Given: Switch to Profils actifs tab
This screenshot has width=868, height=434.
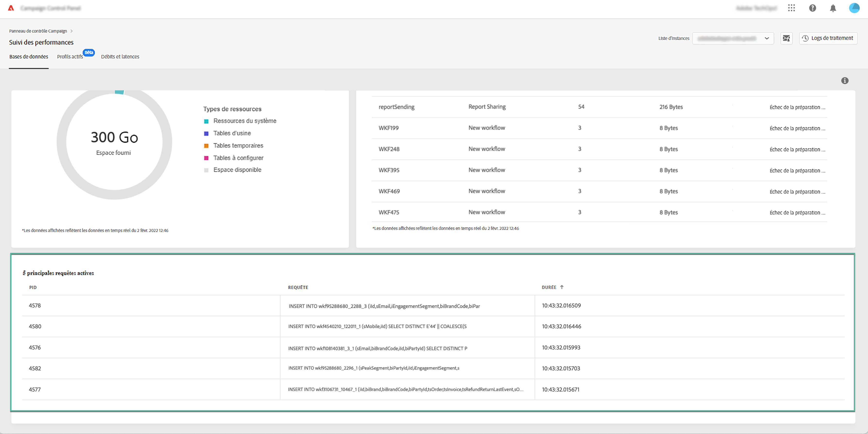Looking at the screenshot, I should coord(70,57).
